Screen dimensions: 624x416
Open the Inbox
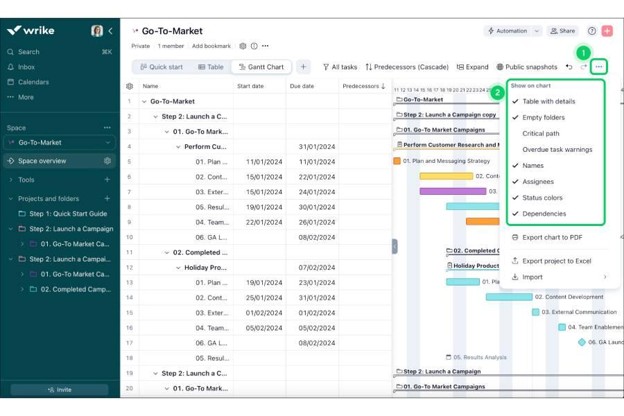point(26,67)
